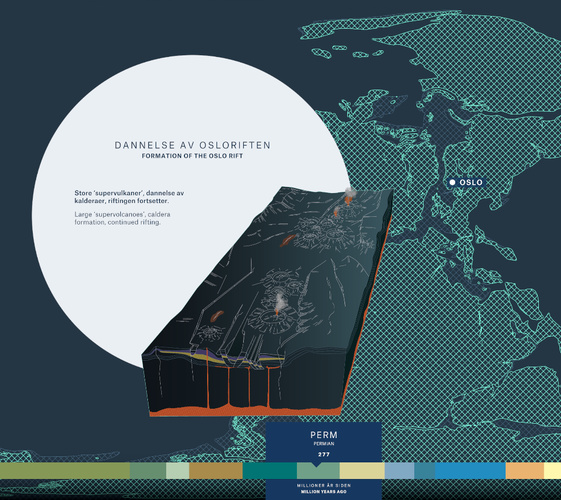Select the orange timeline period
This screenshot has width=561, height=500.
click(x=525, y=470)
